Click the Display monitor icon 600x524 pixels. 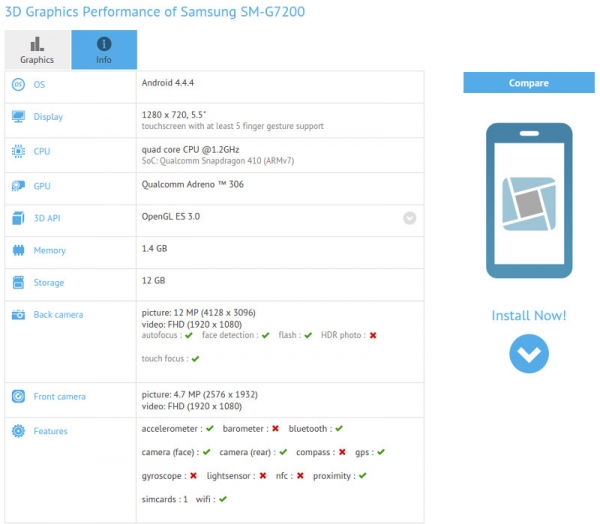[18, 116]
